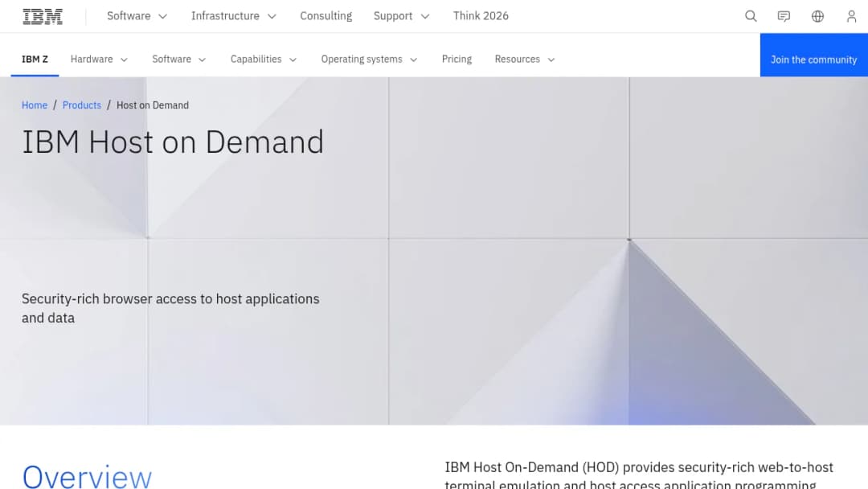Expand the top Software menu chevron

[x=162, y=17]
